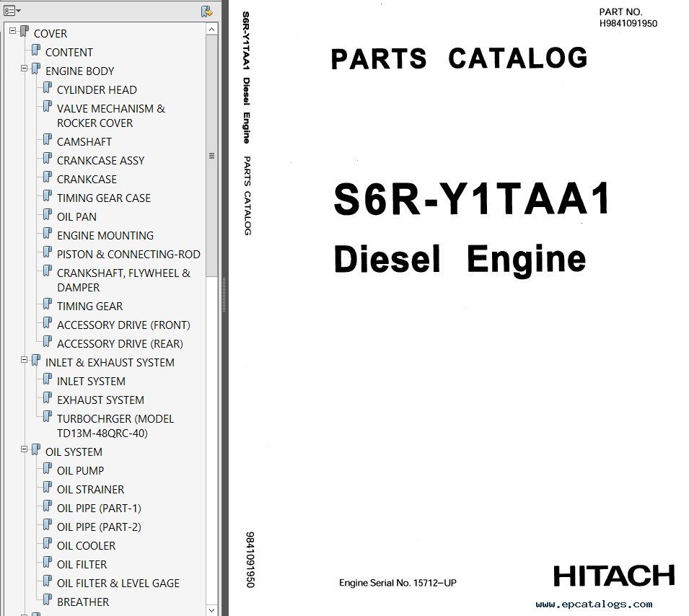Click the bookmark icon beside CAMSHAFT

click(x=48, y=140)
